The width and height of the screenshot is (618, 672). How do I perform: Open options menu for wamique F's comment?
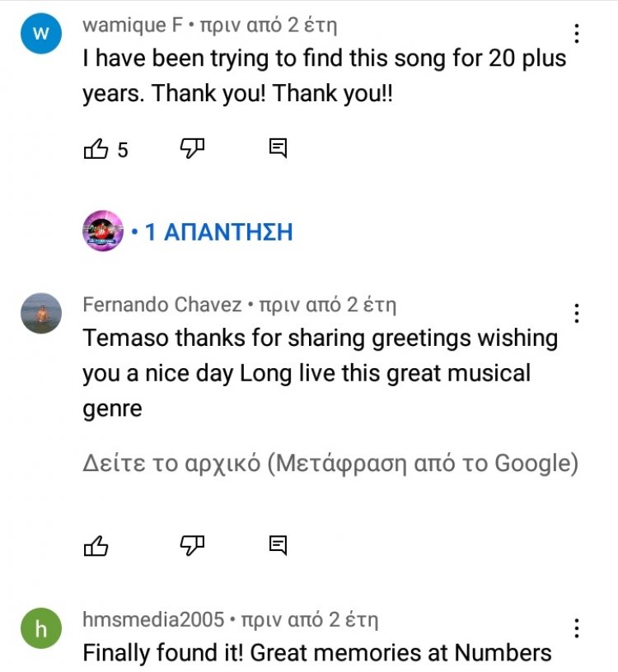pos(577,34)
